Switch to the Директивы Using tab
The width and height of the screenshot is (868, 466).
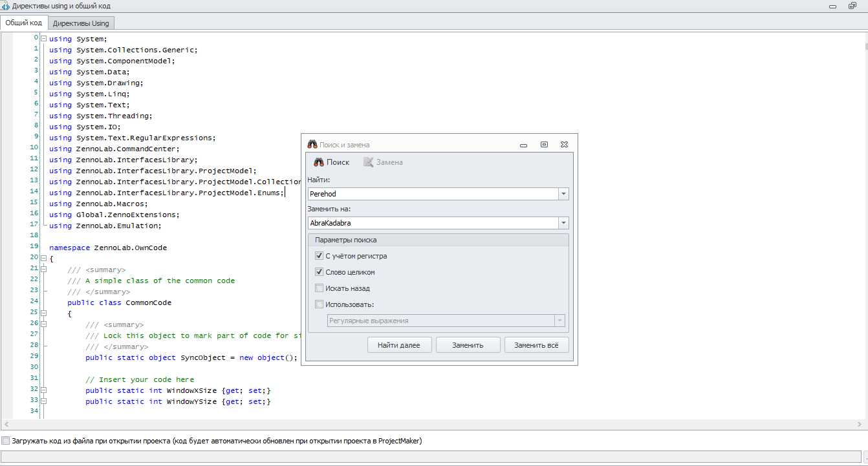coord(81,23)
